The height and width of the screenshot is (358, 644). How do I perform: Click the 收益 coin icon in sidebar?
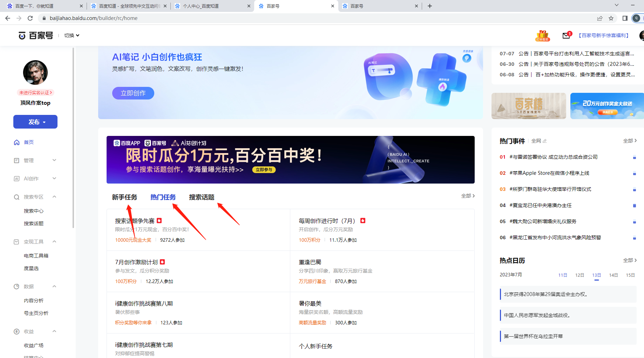16,331
